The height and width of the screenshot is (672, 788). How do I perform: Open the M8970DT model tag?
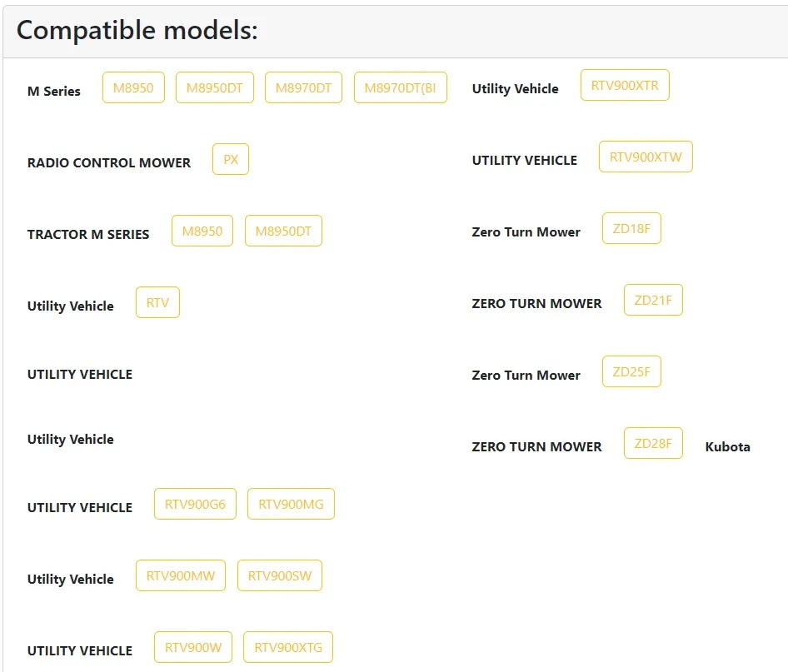click(x=303, y=87)
